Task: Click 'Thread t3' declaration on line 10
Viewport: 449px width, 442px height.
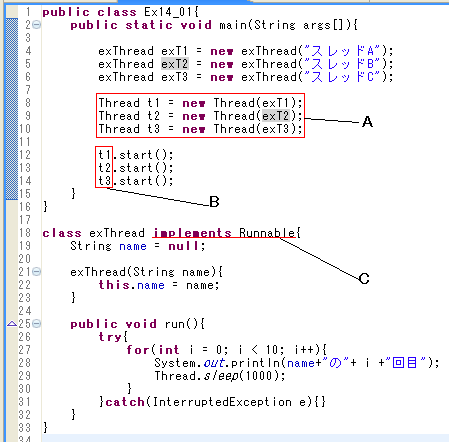Action: (x=129, y=129)
